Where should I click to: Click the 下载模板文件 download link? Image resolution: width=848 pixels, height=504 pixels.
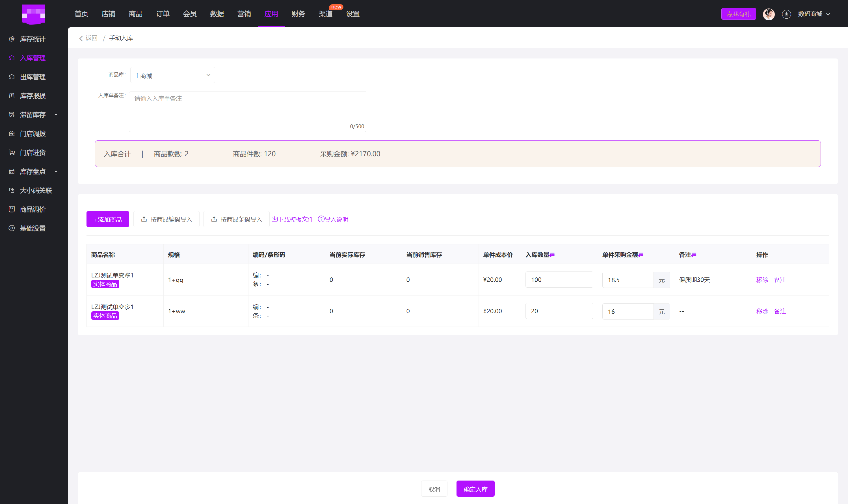[293, 220]
